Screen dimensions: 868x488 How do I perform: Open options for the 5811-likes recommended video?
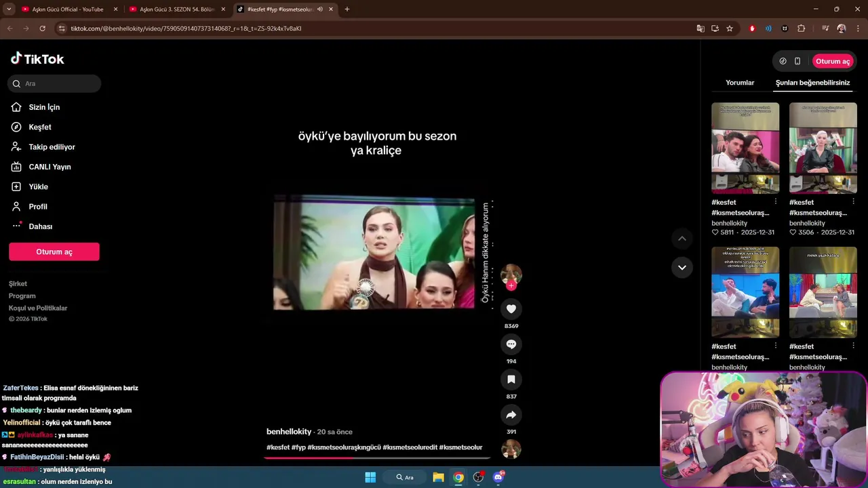776,202
